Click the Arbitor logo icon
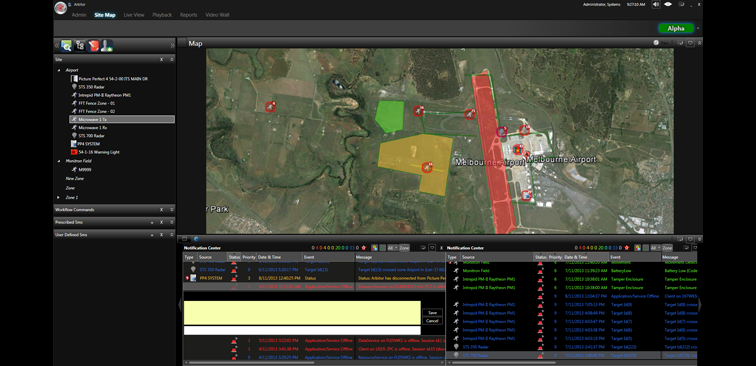Viewport: 756px width, 366px height. (60, 8)
